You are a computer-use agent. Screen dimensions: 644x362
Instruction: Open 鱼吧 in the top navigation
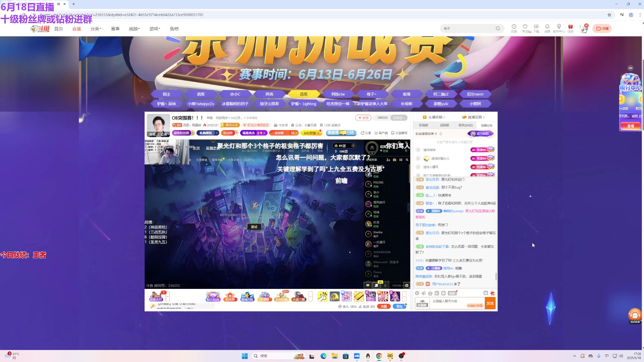coord(174,29)
